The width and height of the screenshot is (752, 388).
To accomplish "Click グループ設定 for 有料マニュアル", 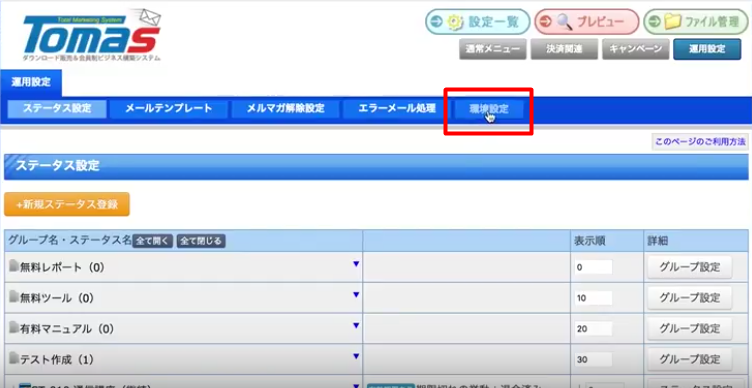I will [x=690, y=329].
